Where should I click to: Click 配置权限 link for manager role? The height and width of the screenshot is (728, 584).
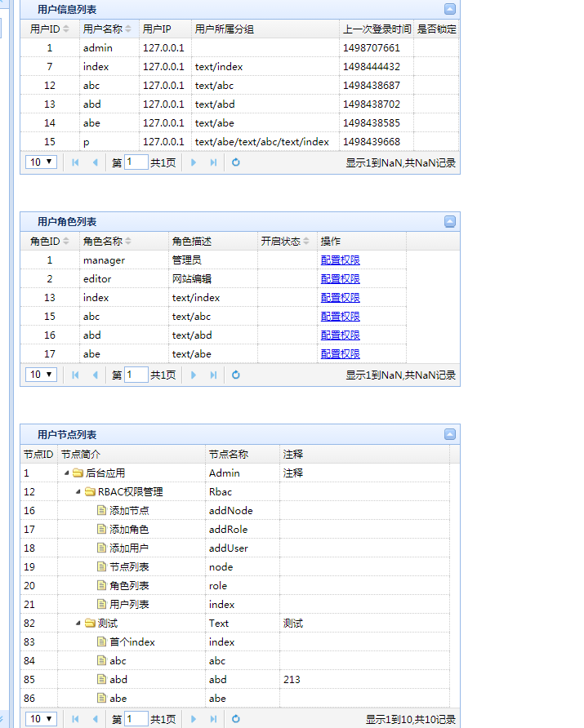pyautogui.click(x=340, y=260)
